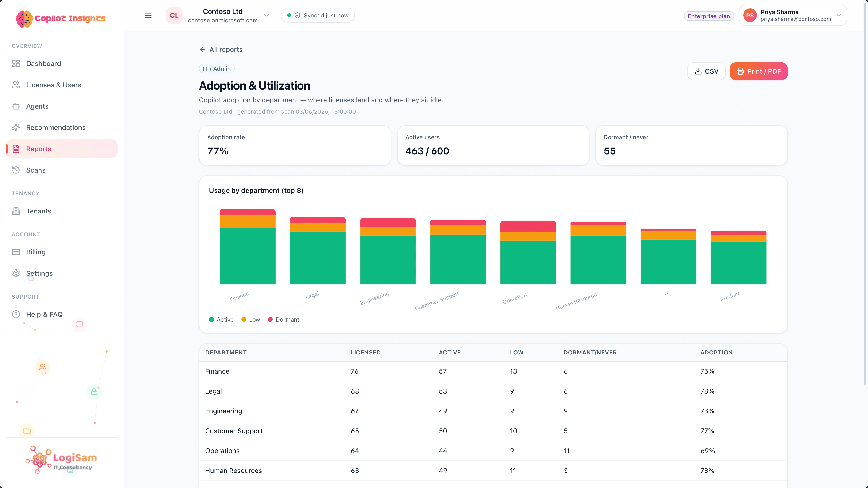Toggle the Active series in the legend
Viewport: 868px width, 488px height.
pyautogui.click(x=221, y=319)
